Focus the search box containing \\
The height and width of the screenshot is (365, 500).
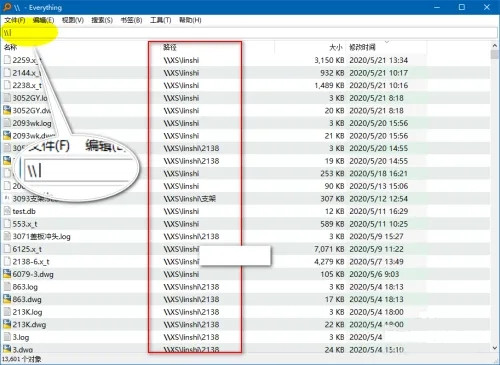click(x=250, y=33)
